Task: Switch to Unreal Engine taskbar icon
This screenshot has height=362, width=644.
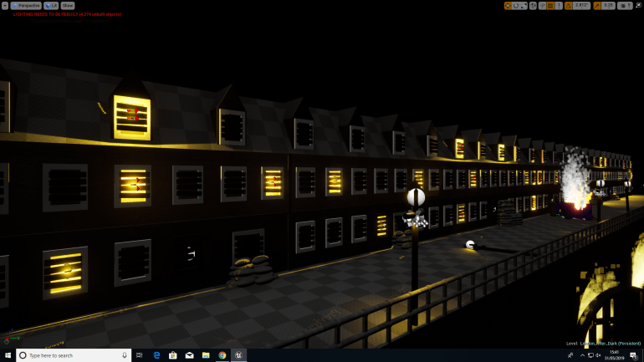Action: point(238,355)
